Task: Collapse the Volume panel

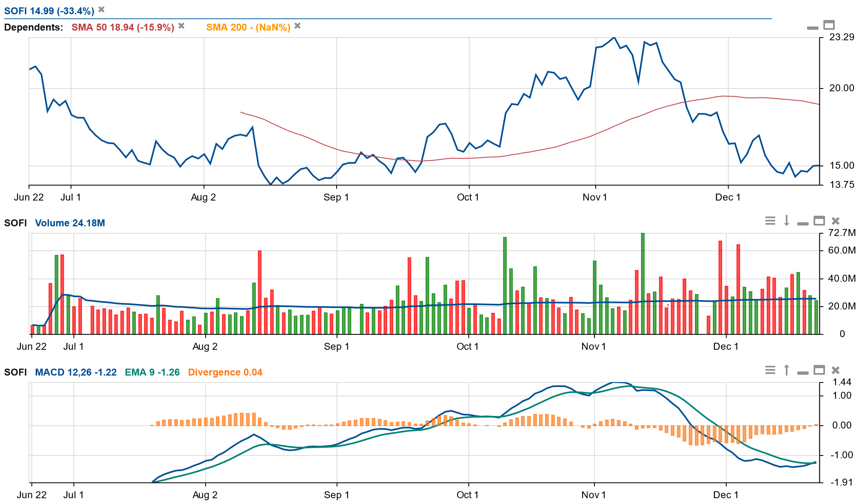Action: 803,223
